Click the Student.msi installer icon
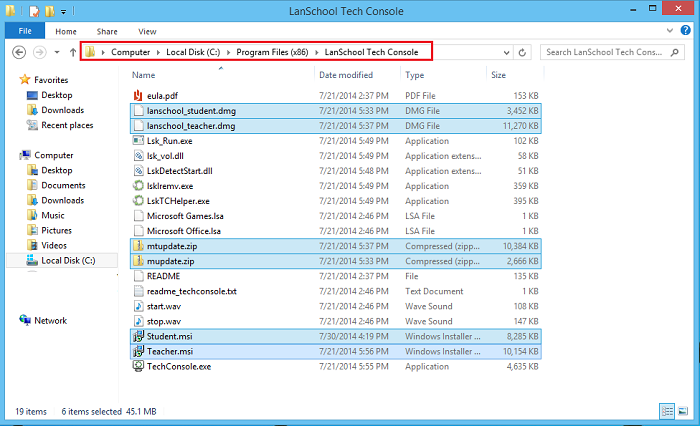The image size is (700, 426). (138, 336)
